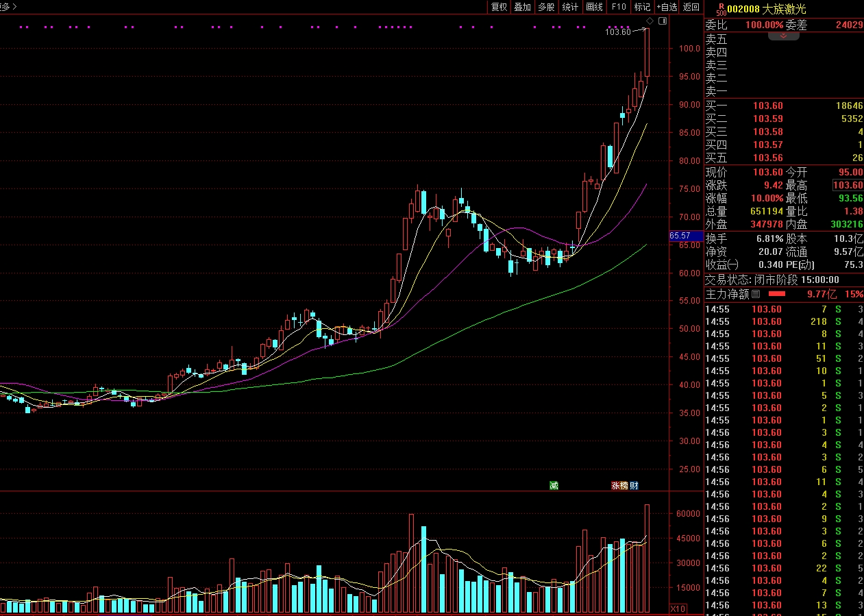Click the 榜 leaderboard marker on the chart
This screenshot has height=616, width=864.
[x=624, y=485]
